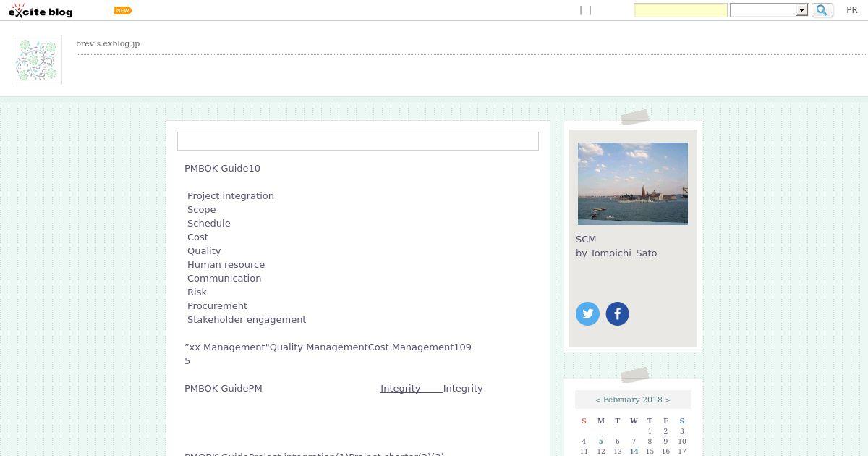
Task: Open the blog's floral avatar image
Action: coord(37,60)
